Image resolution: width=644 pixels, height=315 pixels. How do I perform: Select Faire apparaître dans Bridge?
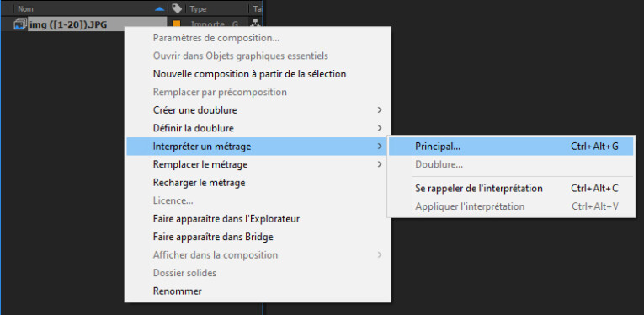point(213,237)
